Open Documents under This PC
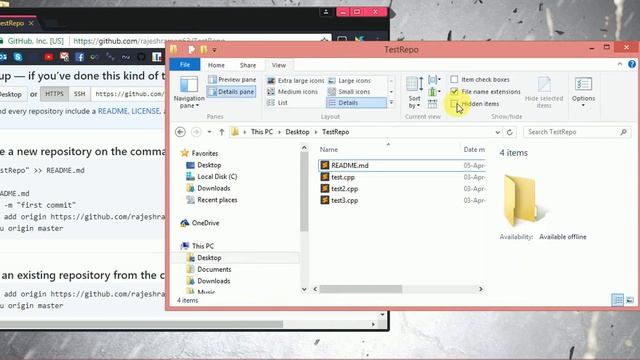The image size is (640, 360). coord(214,269)
